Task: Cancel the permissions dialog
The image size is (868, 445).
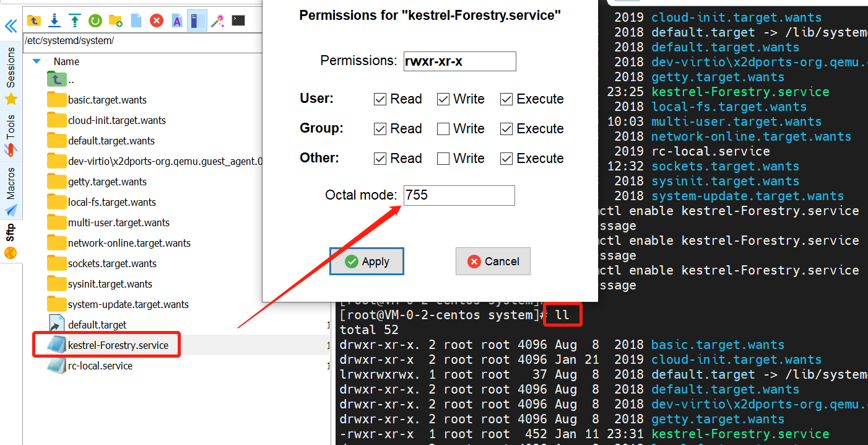Action: tap(493, 262)
